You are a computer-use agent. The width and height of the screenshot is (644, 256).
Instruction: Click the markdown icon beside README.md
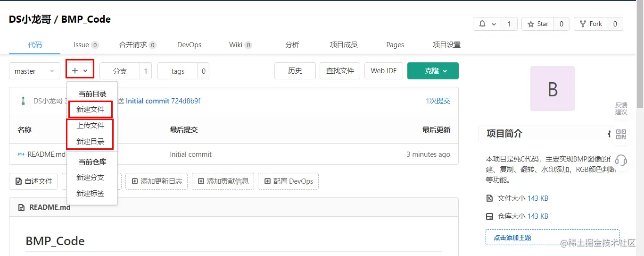click(21, 154)
